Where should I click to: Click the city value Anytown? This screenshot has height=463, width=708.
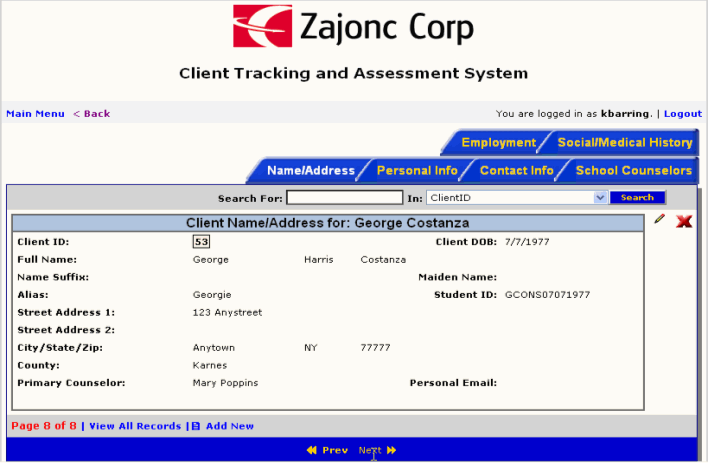214,348
